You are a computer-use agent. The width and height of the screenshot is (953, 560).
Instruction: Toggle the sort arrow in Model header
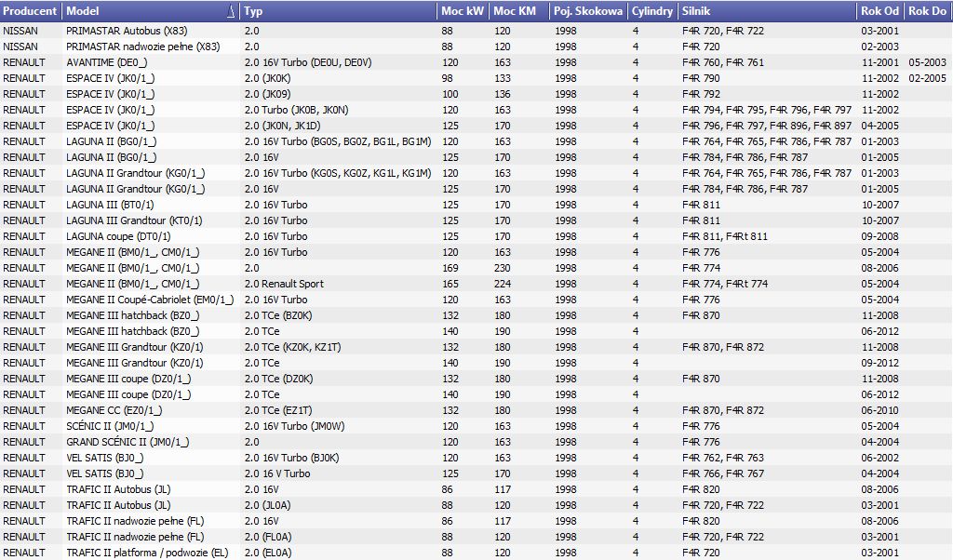click(231, 11)
